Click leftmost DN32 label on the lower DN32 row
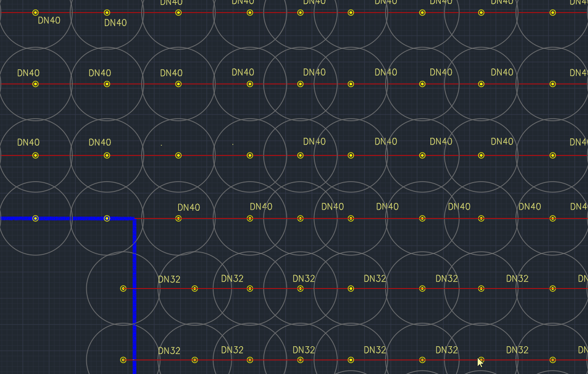This screenshot has height=374, width=588. pos(169,351)
